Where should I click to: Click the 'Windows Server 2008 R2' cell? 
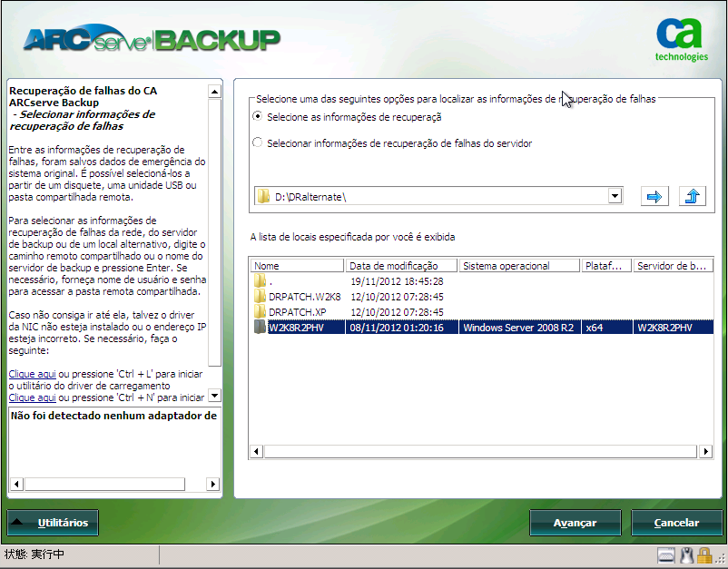point(518,328)
